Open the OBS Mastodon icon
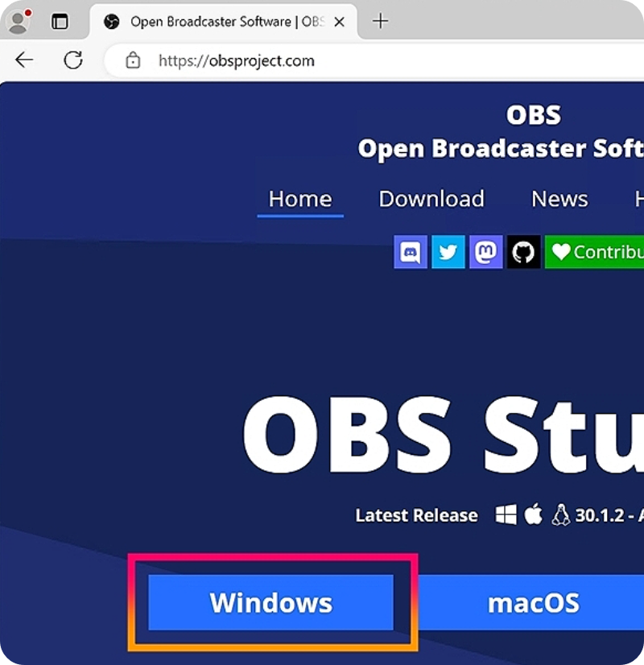This screenshot has height=665, width=644. [486, 252]
